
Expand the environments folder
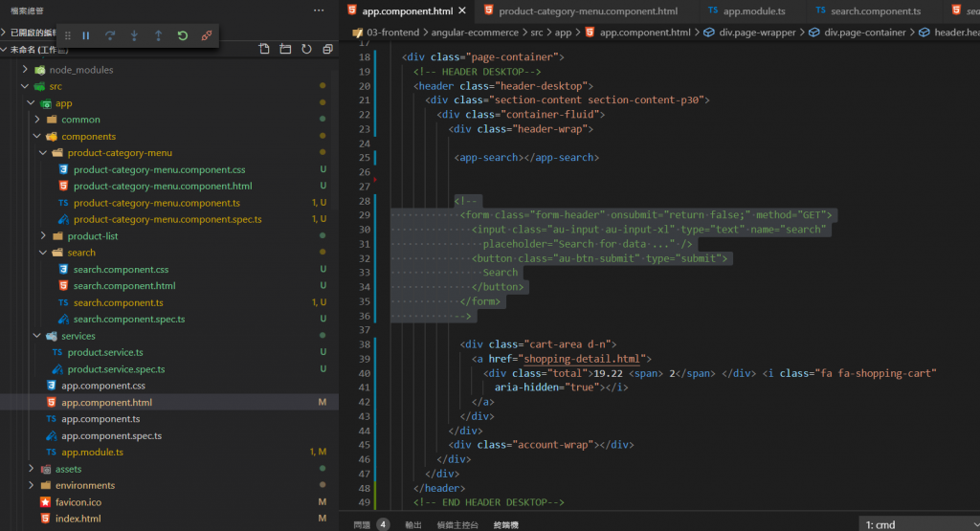tap(32, 485)
